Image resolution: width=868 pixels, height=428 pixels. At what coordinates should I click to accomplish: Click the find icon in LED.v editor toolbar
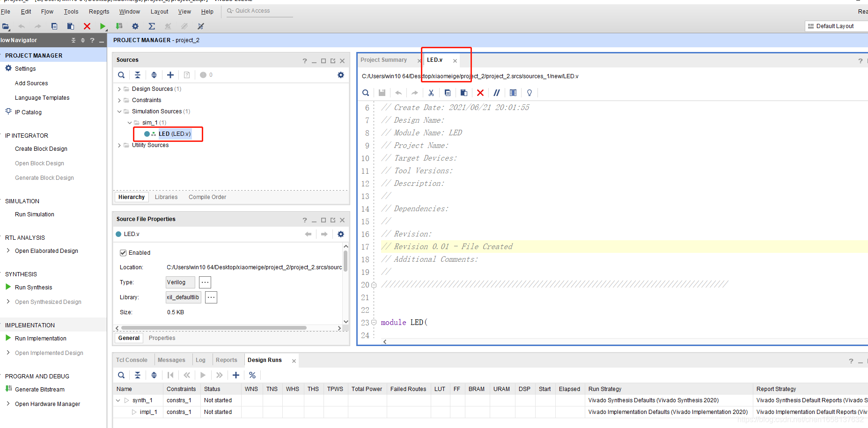coord(366,93)
